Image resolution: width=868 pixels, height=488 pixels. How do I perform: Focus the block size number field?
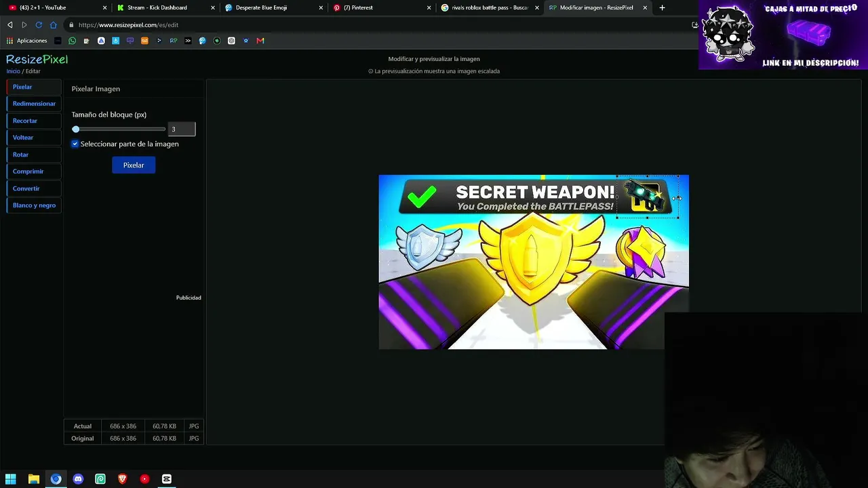coord(182,129)
